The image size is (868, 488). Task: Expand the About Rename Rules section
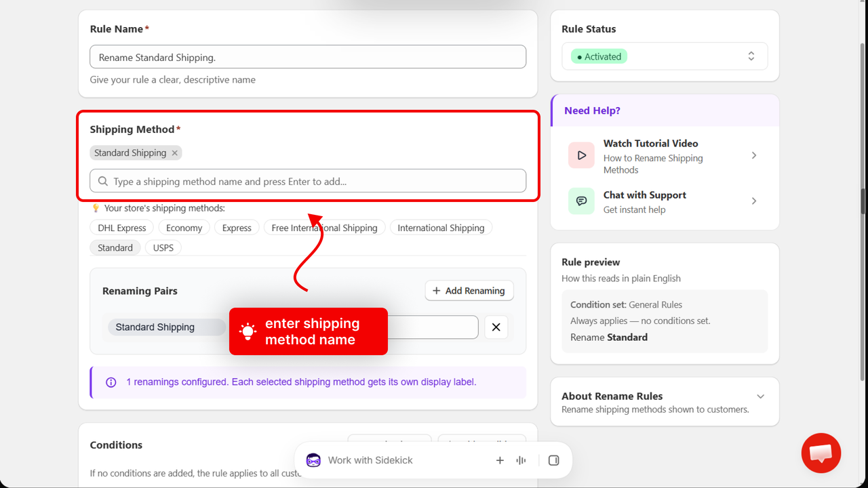760,396
